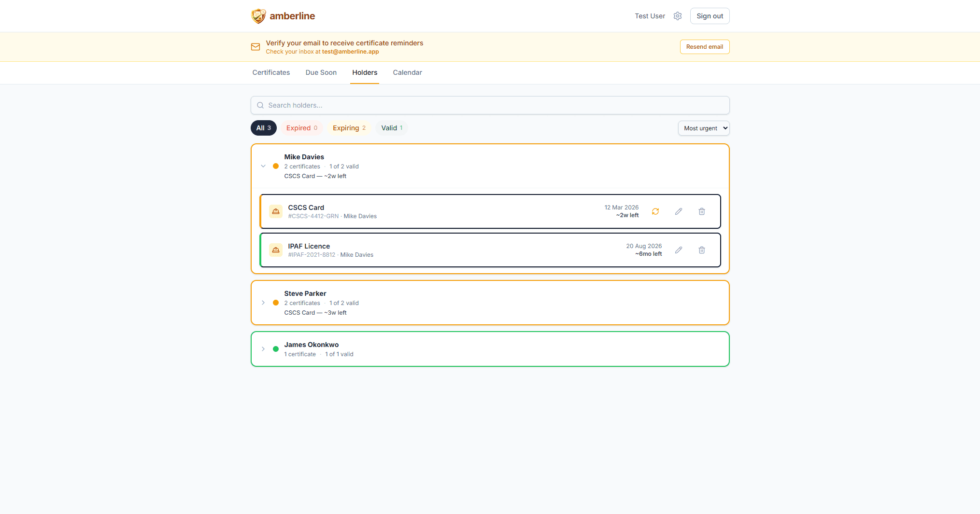Open settings via the gear icon

tap(678, 16)
